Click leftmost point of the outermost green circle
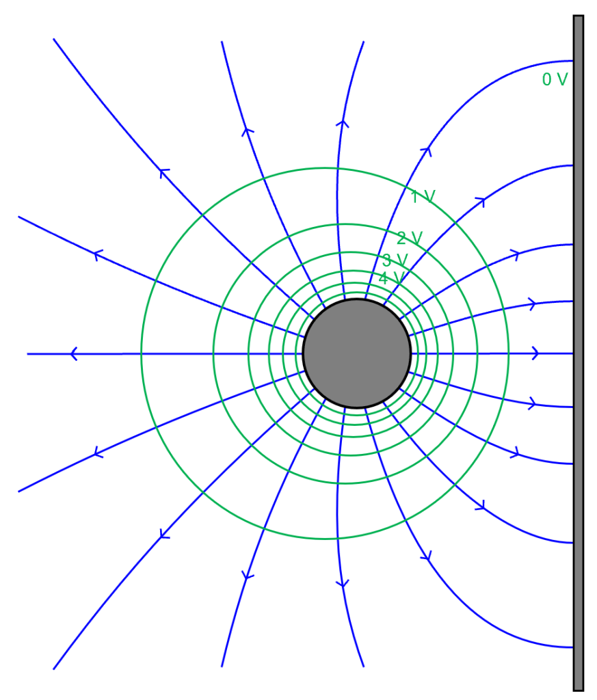The height and width of the screenshot is (700, 597). pyautogui.click(x=142, y=353)
